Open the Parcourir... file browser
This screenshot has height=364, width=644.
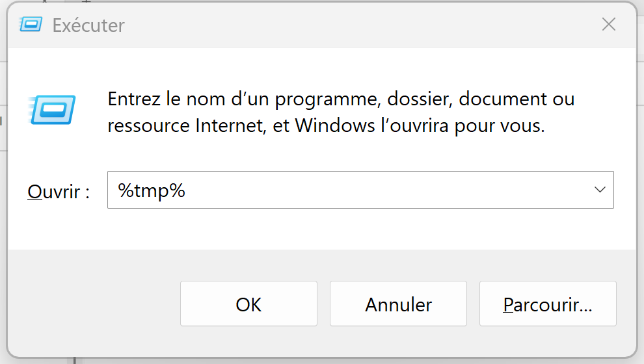coord(547,304)
